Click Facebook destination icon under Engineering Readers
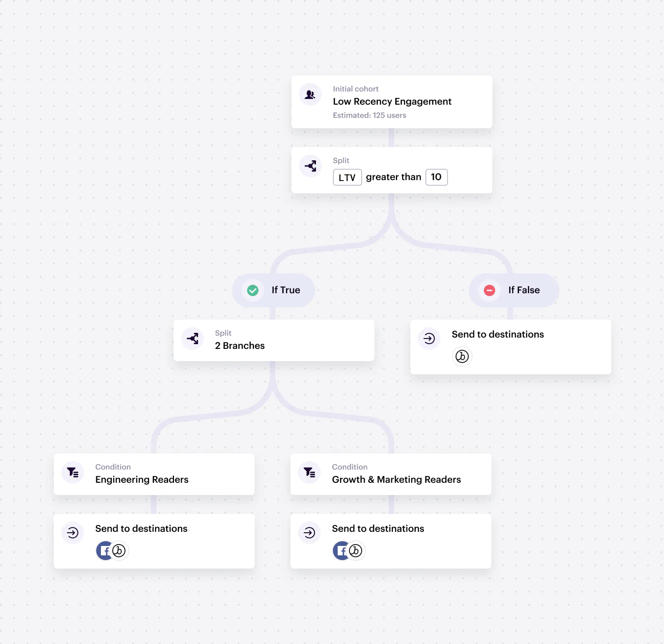The width and height of the screenshot is (664, 644). coord(104,551)
